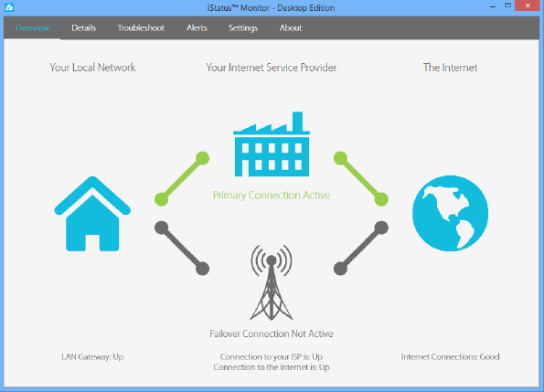Screen dimensions: 544x392
Task: Click the gray failover radio tower icon
Action: coord(272,282)
